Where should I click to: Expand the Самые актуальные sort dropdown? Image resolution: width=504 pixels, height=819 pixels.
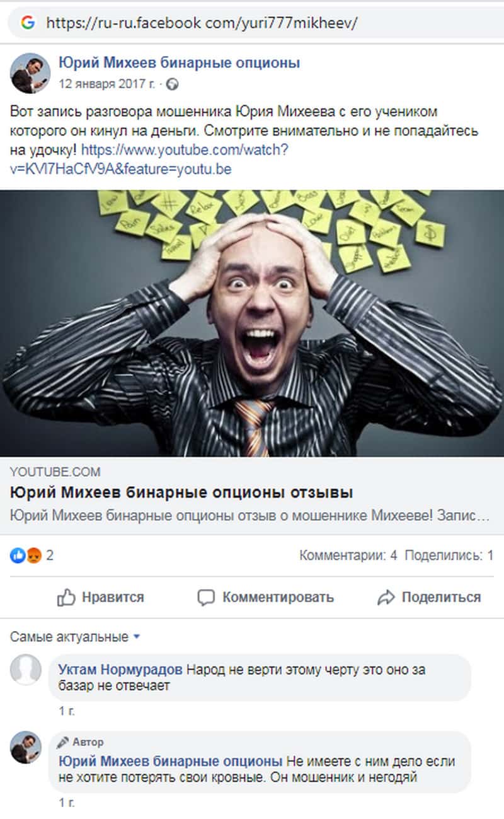coord(75,637)
